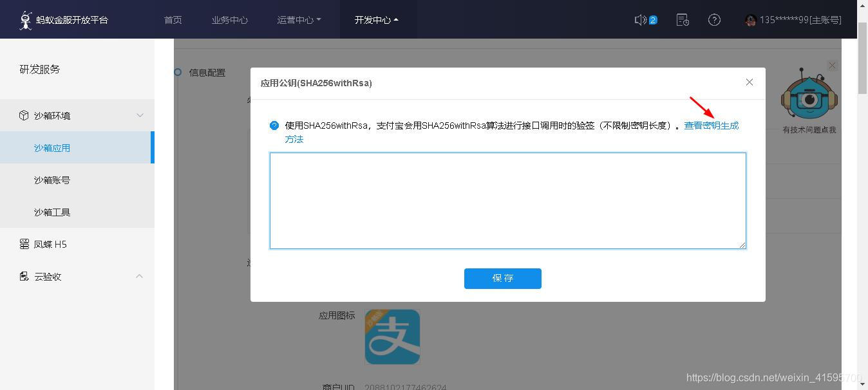The width and height of the screenshot is (868, 390).
Task: Click the user avatar icon
Action: (750, 21)
